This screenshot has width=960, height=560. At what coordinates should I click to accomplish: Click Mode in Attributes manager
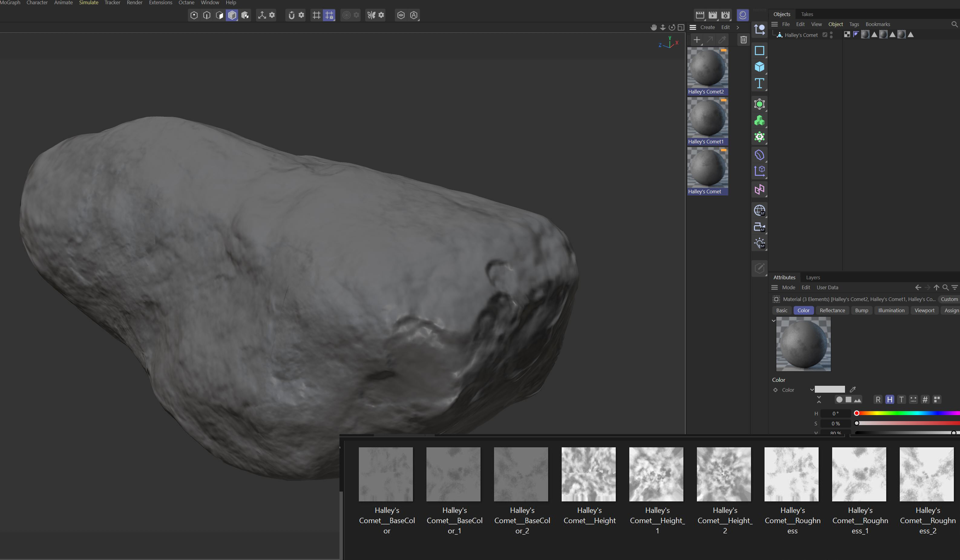coord(788,288)
